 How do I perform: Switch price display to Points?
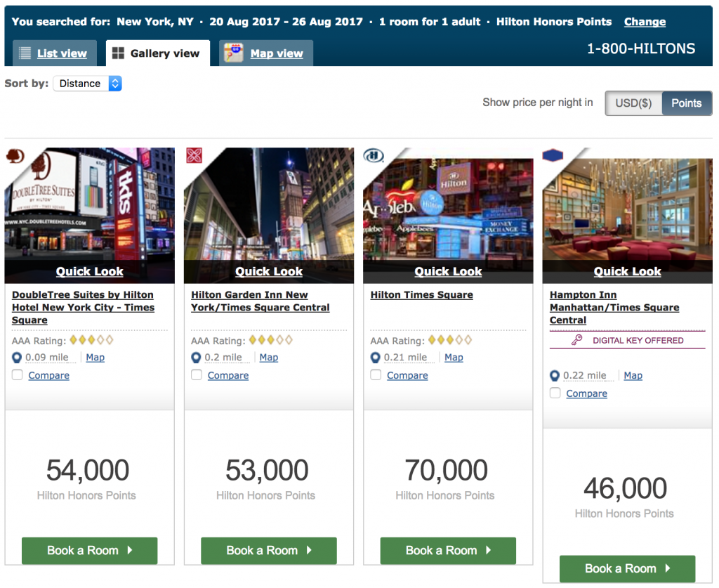click(687, 103)
